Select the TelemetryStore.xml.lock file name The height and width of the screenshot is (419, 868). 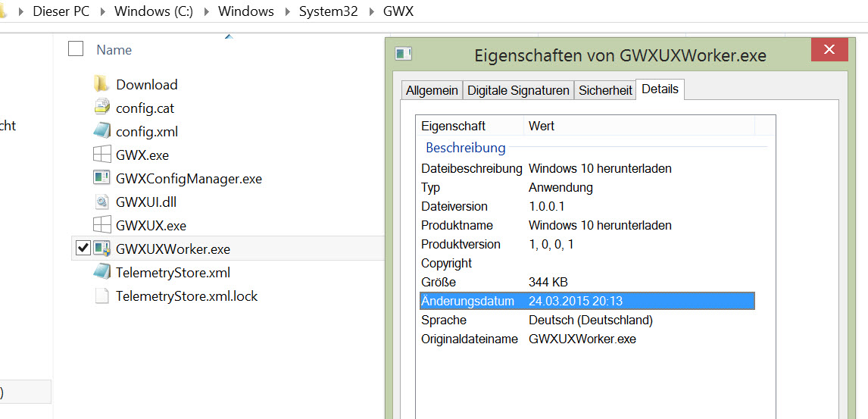click(x=186, y=296)
